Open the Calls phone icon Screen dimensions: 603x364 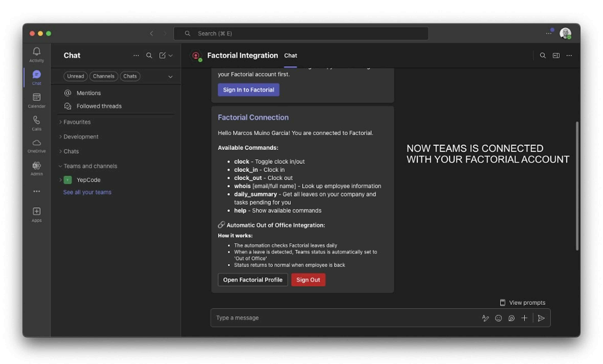coord(36,120)
